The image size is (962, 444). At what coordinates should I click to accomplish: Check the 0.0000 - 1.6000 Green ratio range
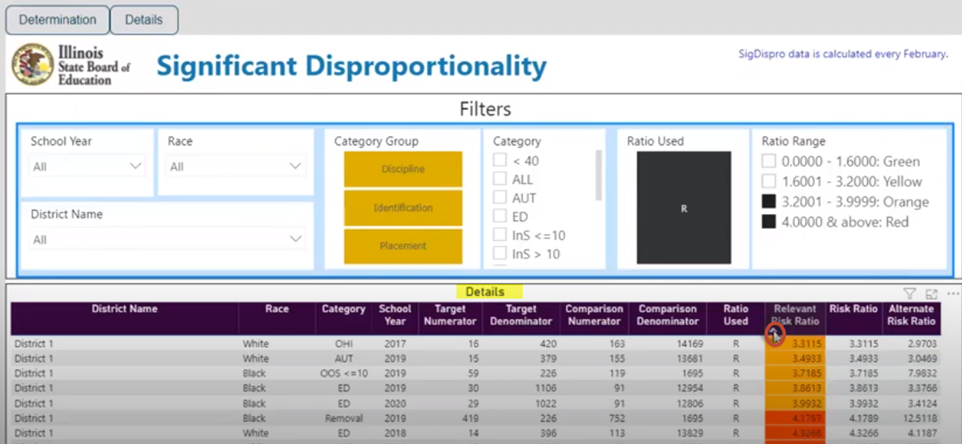(769, 162)
